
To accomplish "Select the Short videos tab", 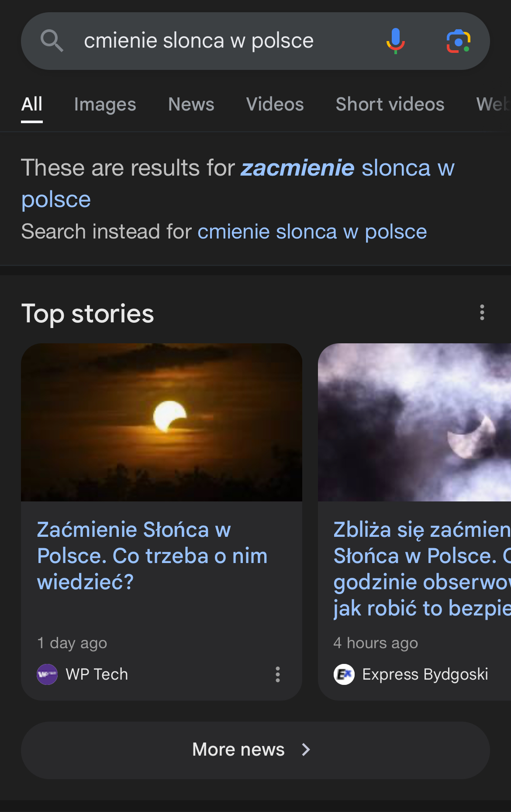I will point(390,104).
